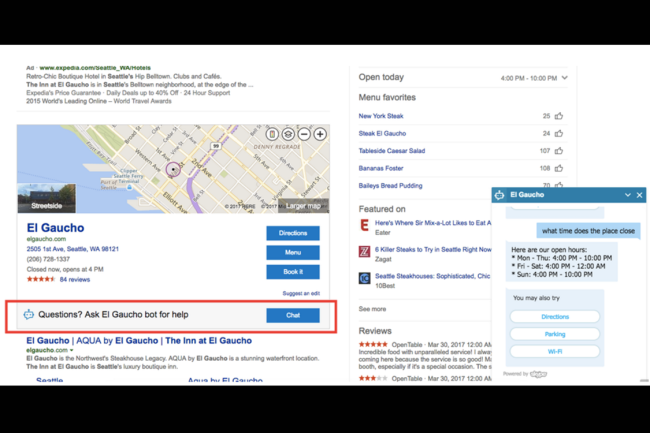
Task: Open Seattle Steakhouses 10Best article
Action: (x=433, y=276)
